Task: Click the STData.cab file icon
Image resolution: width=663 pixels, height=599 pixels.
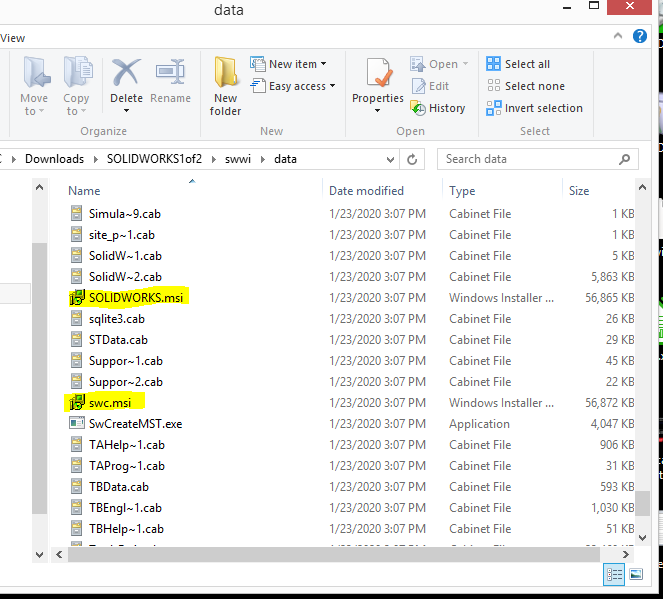Action: tap(77, 340)
